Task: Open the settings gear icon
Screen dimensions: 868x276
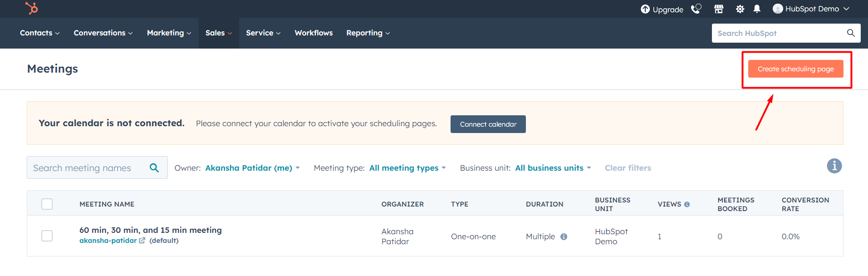Action: click(740, 9)
